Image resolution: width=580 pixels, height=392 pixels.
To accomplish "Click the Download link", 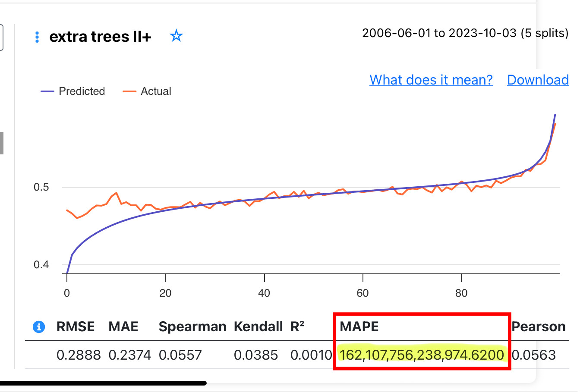I will 538,80.
